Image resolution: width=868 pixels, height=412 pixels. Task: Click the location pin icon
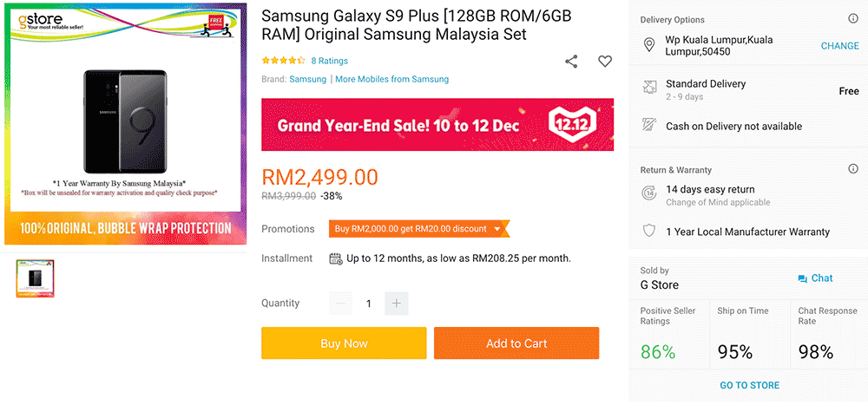648,45
